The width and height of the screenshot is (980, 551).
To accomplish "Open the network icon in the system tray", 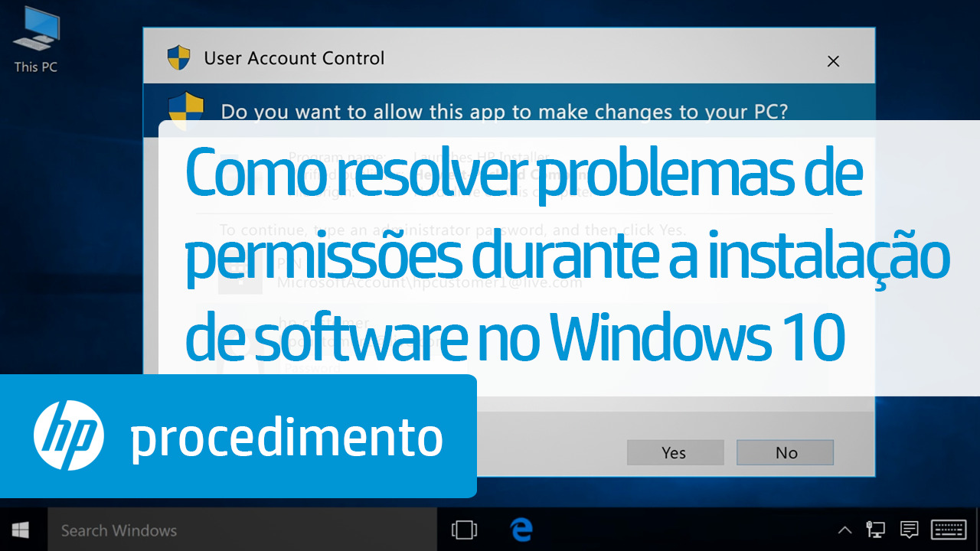I will [875, 530].
